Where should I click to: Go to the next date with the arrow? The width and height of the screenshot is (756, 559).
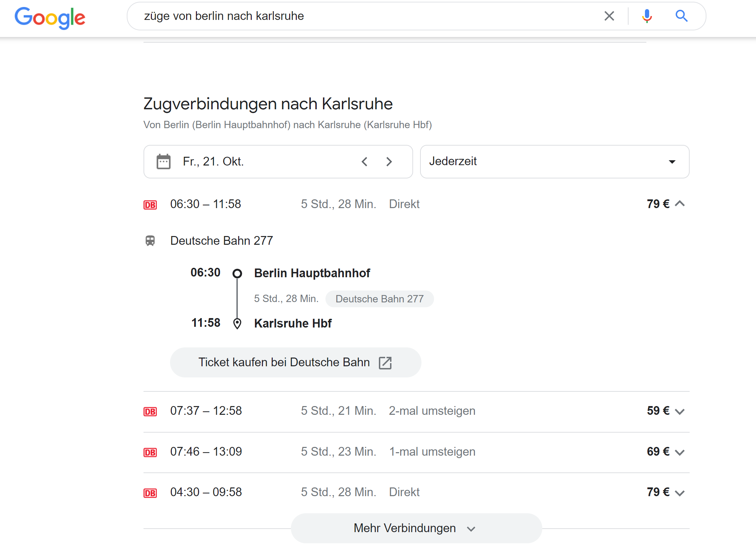pyautogui.click(x=389, y=161)
